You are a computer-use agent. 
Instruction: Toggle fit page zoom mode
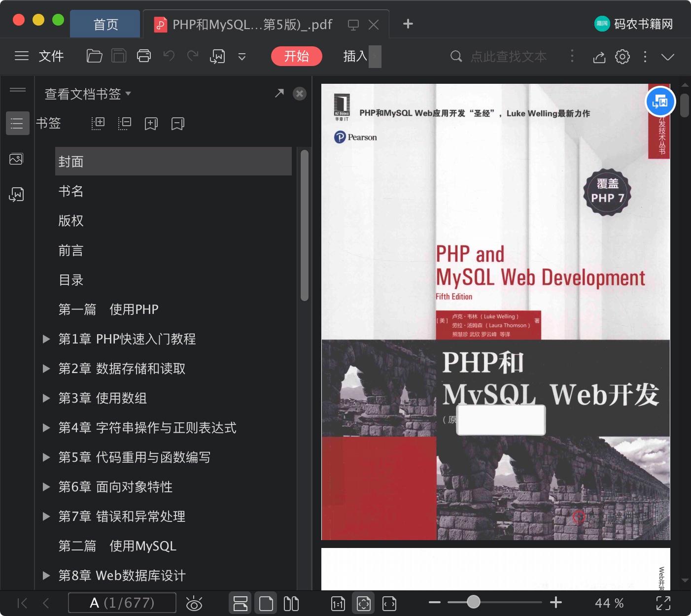pos(364,603)
